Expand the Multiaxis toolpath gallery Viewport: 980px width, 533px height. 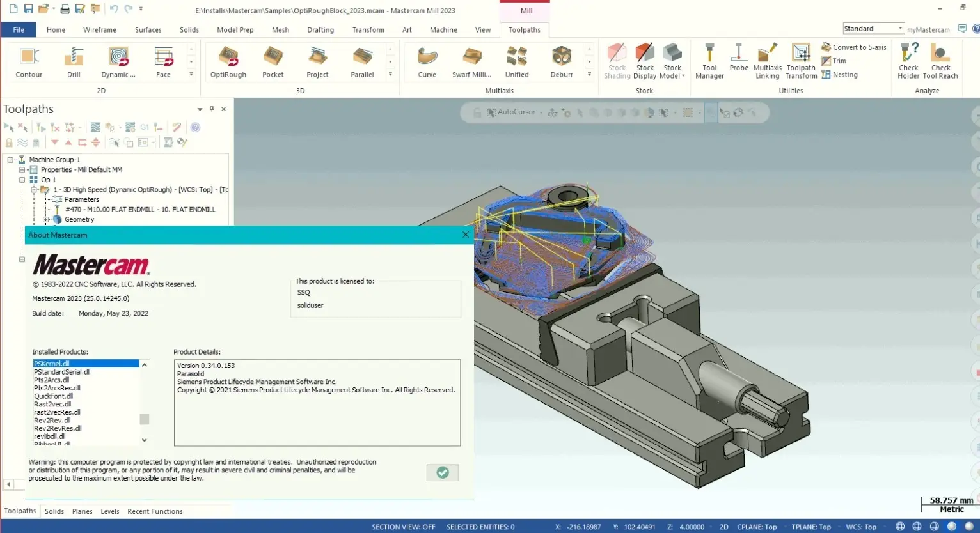[x=589, y=75]
